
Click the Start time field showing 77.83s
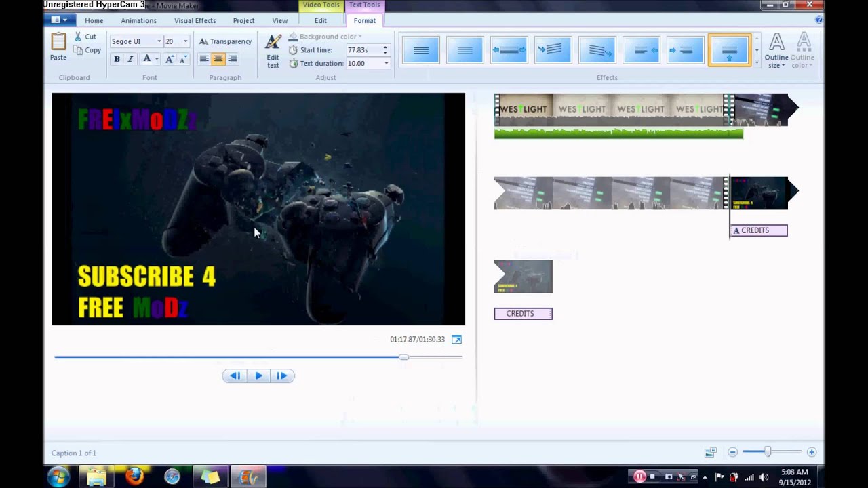point(363,50)
